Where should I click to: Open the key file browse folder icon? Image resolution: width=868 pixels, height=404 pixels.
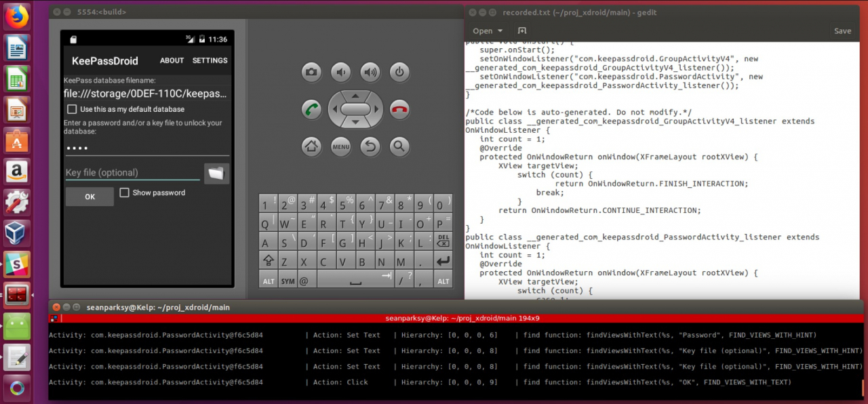(x=216, y=174)
